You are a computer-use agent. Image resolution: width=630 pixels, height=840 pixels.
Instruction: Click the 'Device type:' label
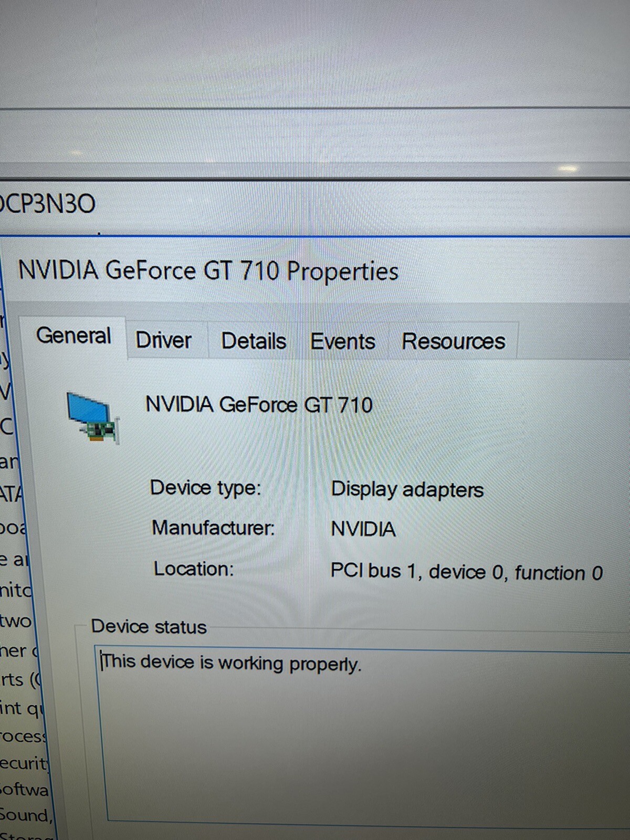pyautogui.click(x=205, y=488)
